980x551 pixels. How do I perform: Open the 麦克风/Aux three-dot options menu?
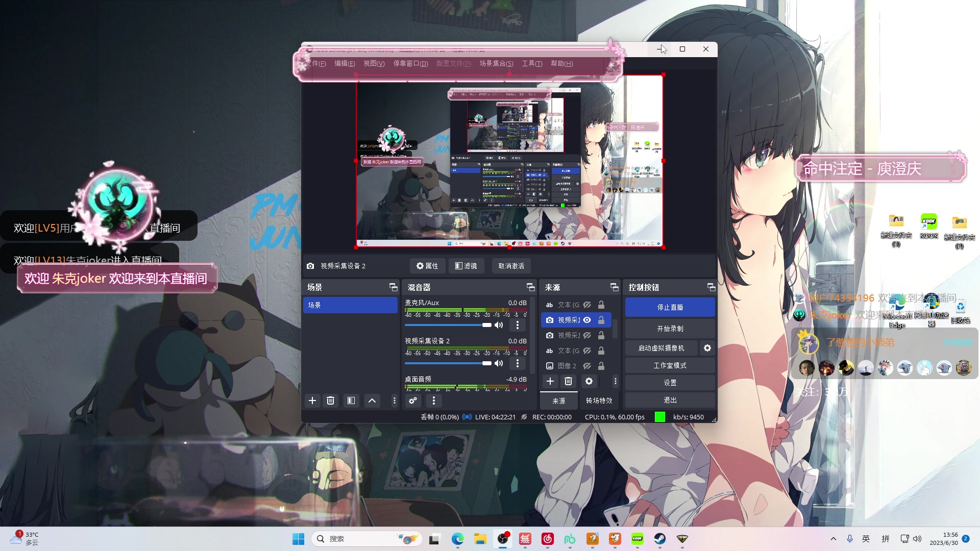(518, 325)
